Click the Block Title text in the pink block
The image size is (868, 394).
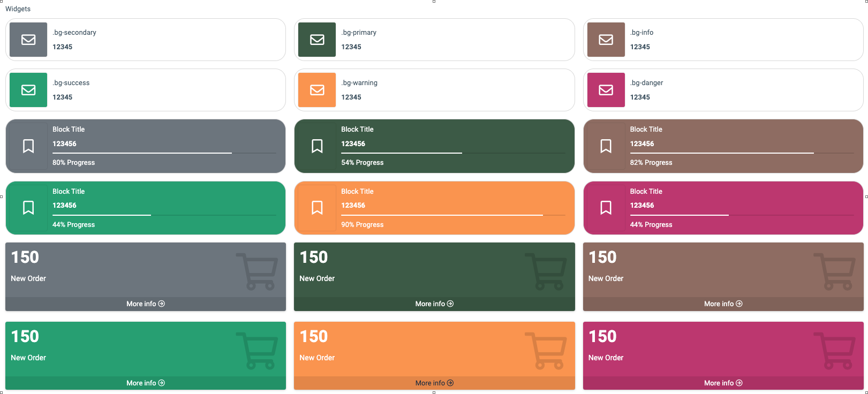click(646, 191)
